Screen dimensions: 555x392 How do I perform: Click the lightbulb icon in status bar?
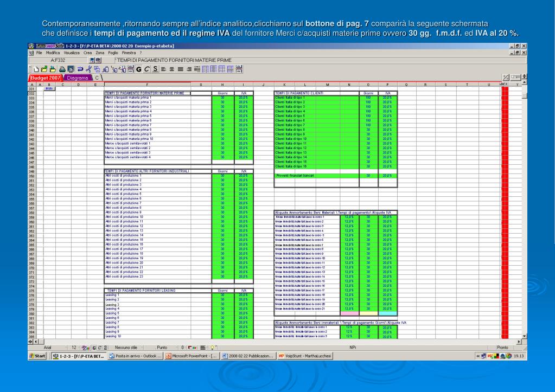[212, 348]
